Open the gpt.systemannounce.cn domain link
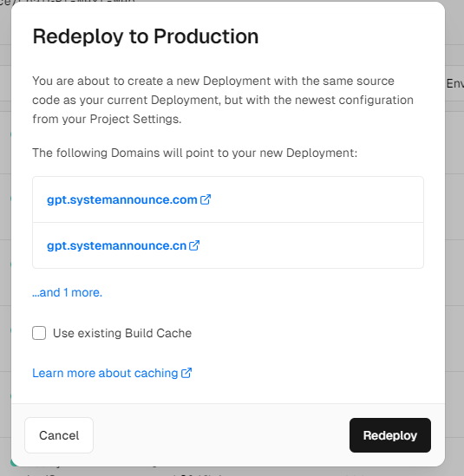This screenshot has width=464, height=476. [x=116, y=245]
